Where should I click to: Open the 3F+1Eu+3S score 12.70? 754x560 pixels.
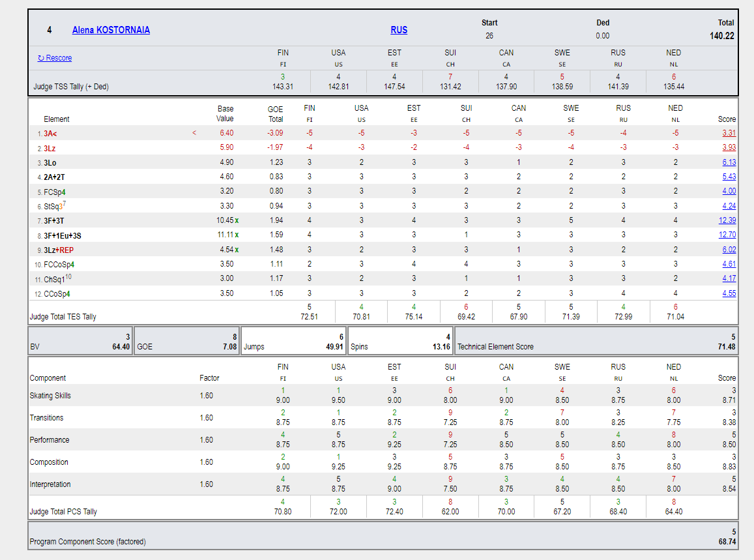pos(727,235)
